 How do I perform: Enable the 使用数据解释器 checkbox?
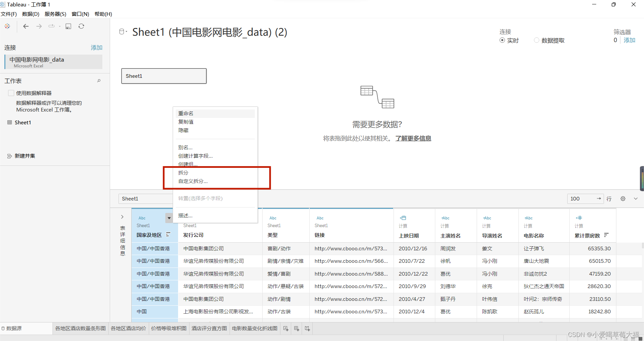coord(11,93)
